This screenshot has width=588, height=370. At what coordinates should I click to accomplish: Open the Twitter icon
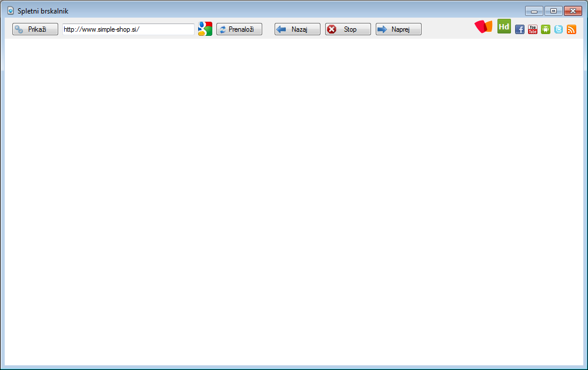pyautogui.click(x=559, y=29)
